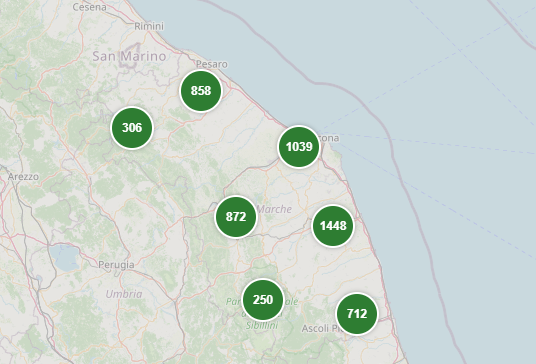Click the San Marino map label
This screenshot has height=364, width=536.
coord(129,56)
